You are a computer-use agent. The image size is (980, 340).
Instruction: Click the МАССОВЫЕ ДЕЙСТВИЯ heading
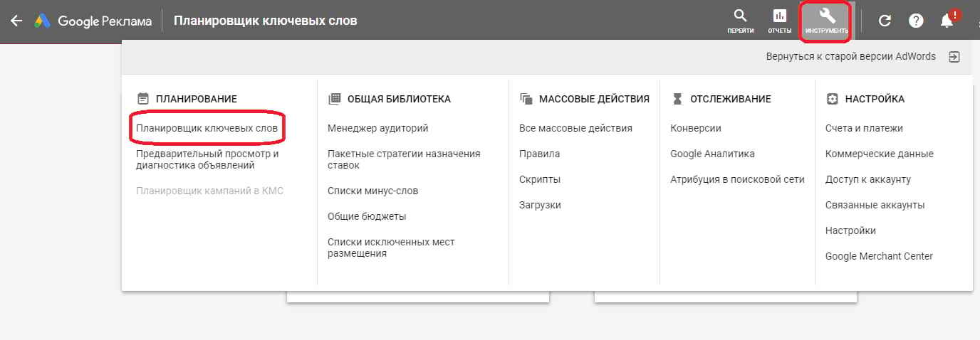595,99
